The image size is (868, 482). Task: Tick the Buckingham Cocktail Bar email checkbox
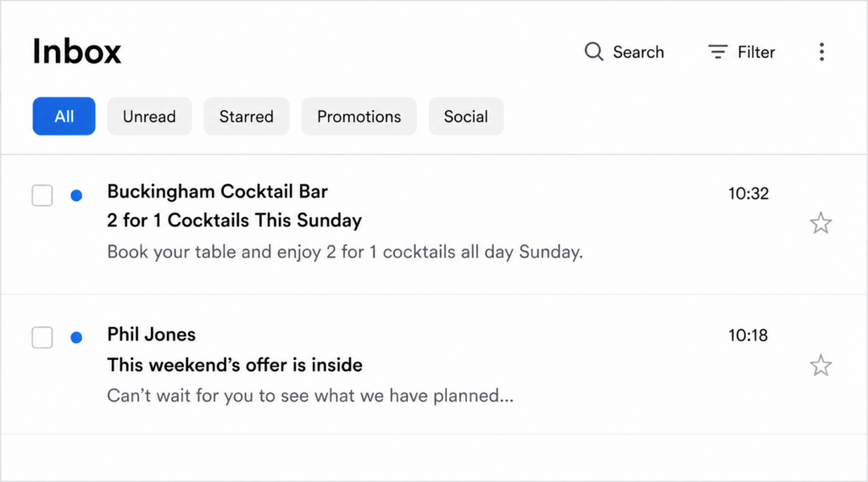[x=42, y=196]
